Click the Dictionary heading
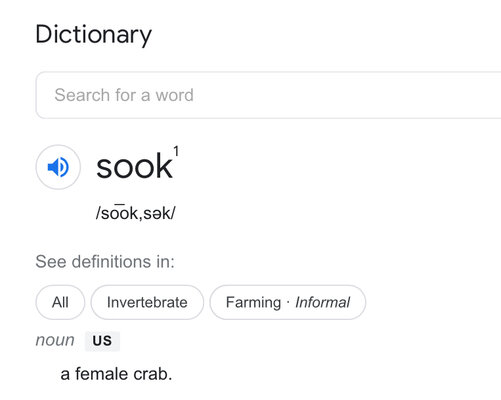The width and height of the screenshot is (501, 400). point(93,35)
